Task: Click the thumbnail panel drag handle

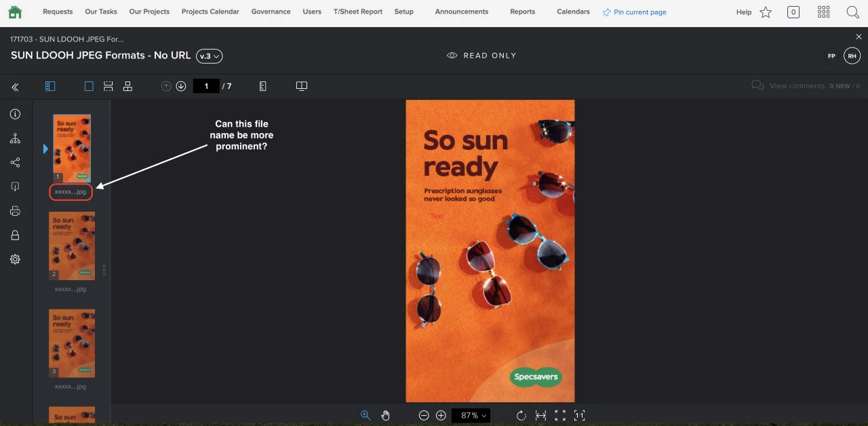Action: [x=104, y=270]
